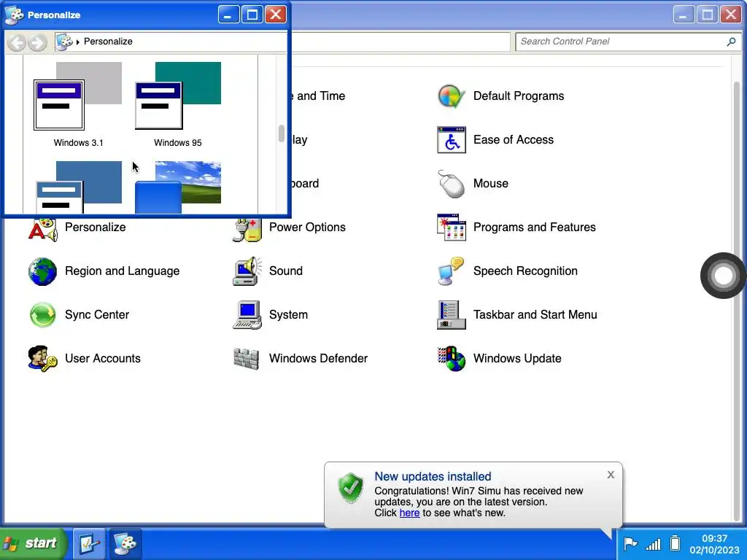The width and height of the screenshot is (747, 560).
Task: Select the Windows 95 theme thumbnail
Action: 178,96
